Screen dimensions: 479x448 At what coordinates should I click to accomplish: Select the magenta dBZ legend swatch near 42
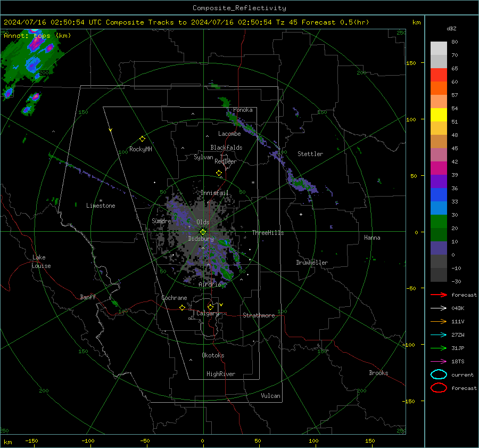[439, 168]
